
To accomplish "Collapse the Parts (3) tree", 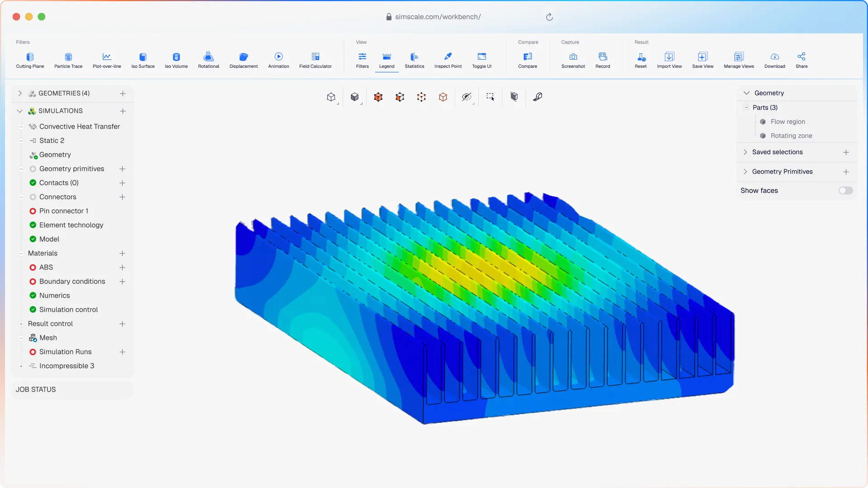I will click(746, 108).
